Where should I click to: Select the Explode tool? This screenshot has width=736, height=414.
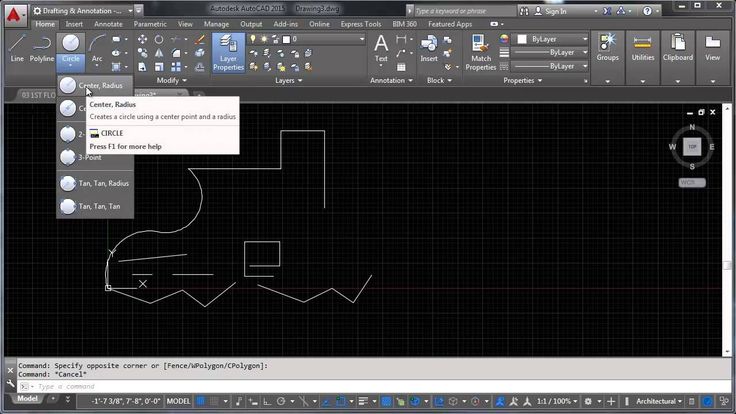coord(200,53)
